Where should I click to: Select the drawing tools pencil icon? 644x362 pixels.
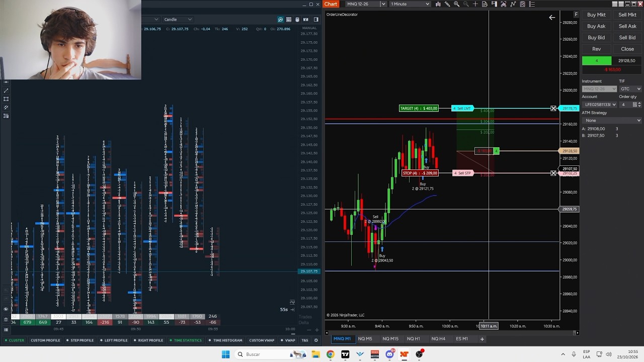447,4
